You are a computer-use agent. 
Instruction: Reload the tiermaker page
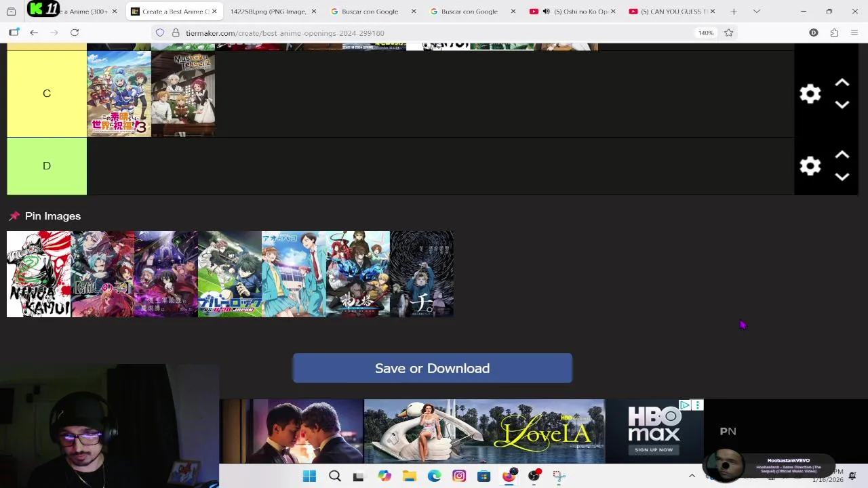(x=75, y=33)
